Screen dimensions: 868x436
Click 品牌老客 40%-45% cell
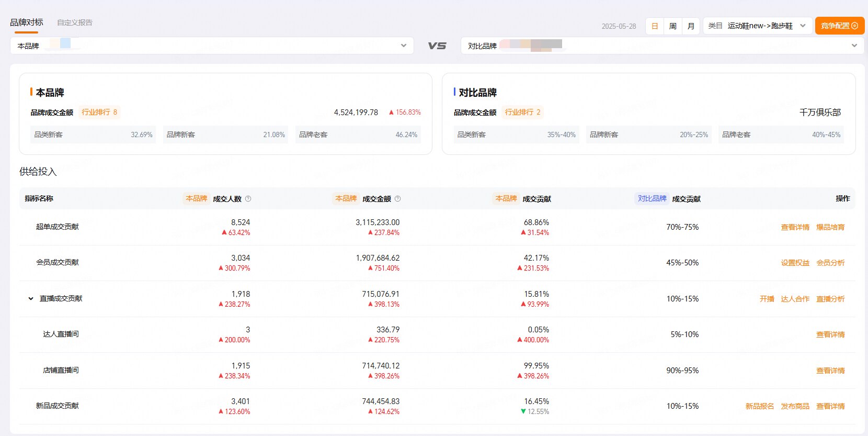click(781, 135)
